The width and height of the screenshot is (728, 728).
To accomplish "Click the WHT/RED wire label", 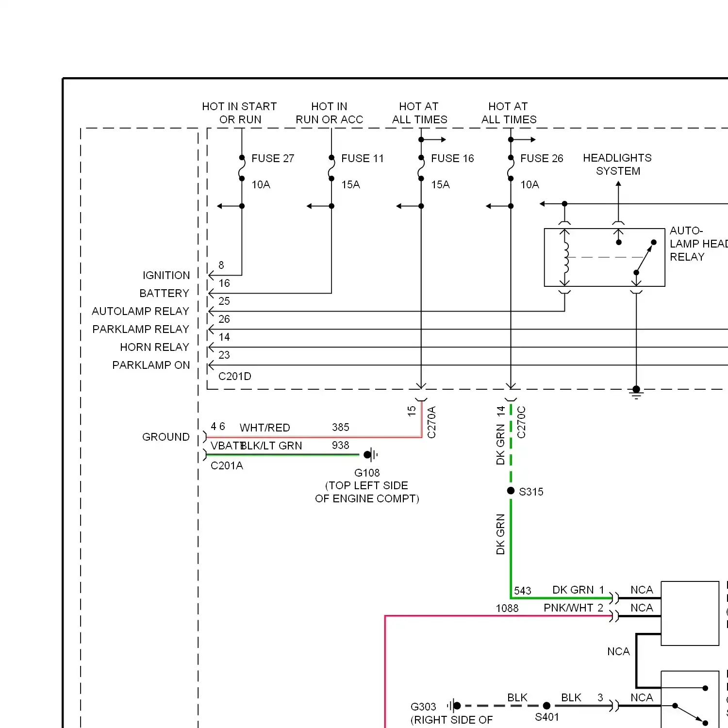I will (x=265, y=428).
